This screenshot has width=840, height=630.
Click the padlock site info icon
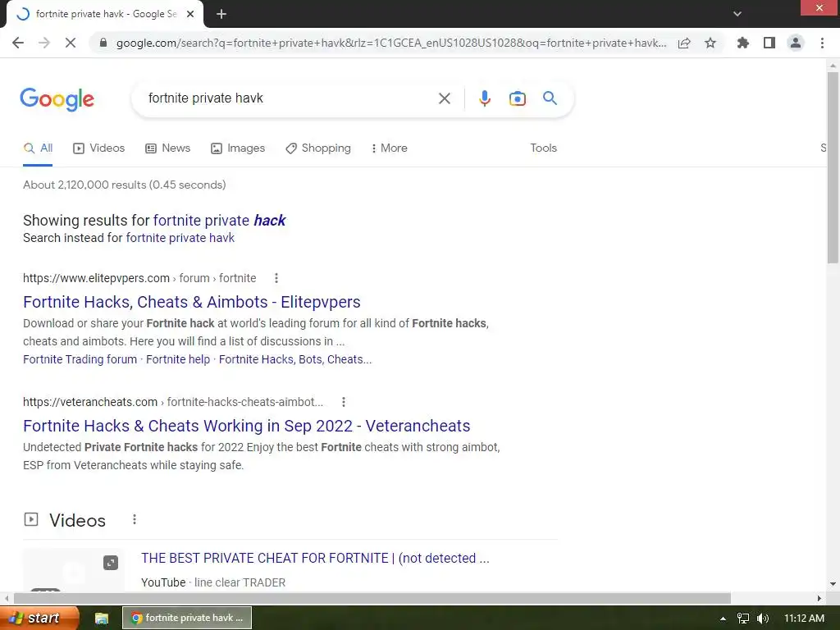pyautogui.click(x=103, y=43)
